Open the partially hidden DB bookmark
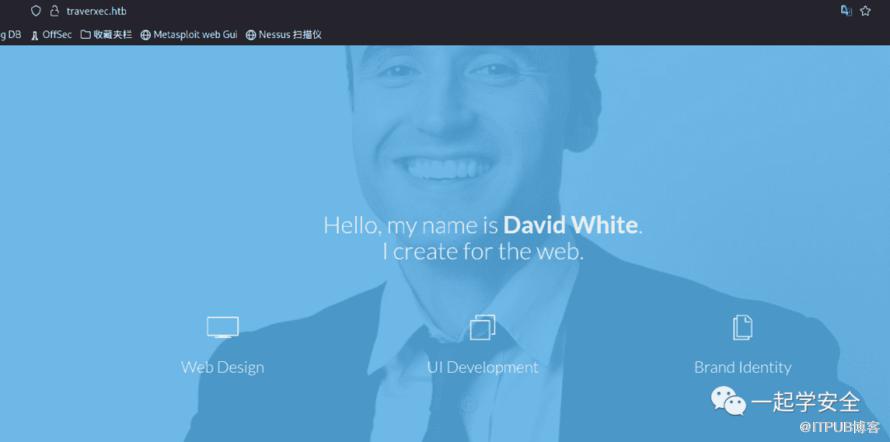The image size is (890, 442). tap(11, 35)
